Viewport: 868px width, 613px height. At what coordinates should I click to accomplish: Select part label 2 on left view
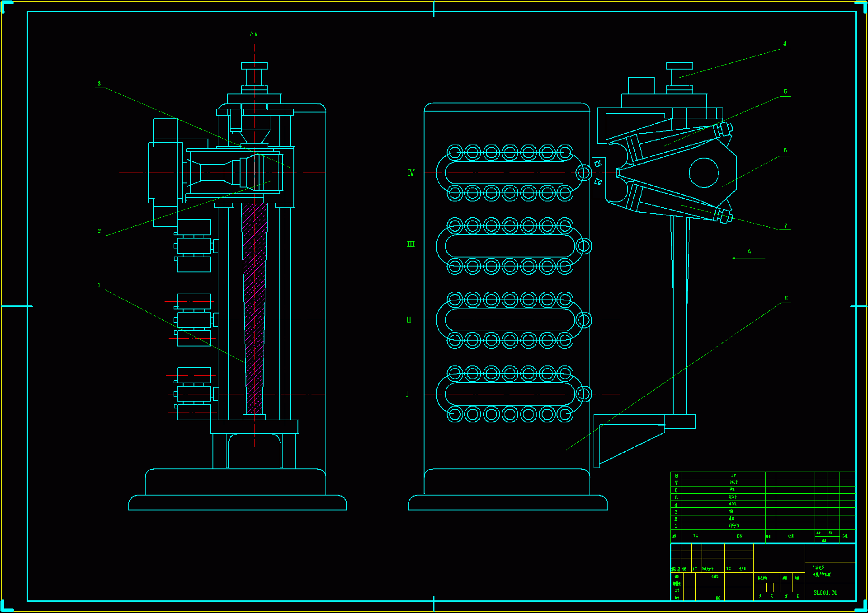(99, 231)
